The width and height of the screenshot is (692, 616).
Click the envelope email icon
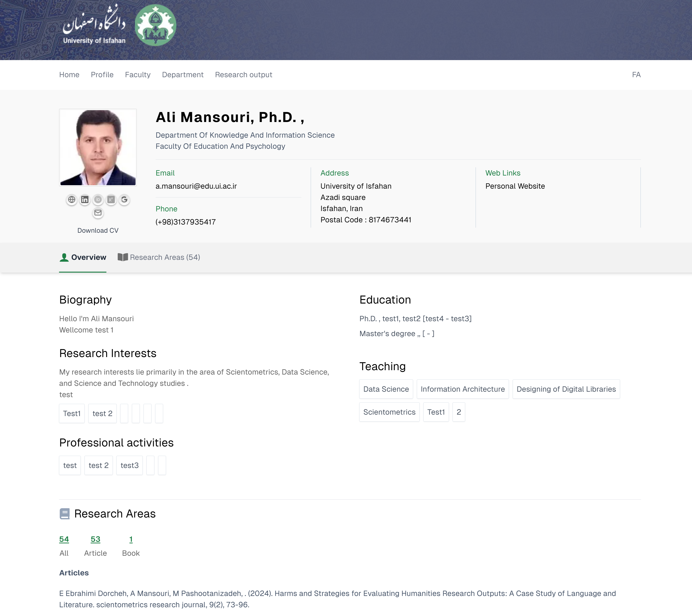click(x=98, y=213)
